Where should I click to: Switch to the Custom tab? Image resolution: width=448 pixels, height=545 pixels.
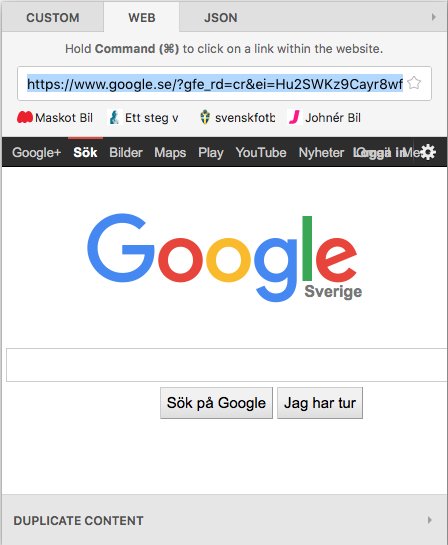pos(53,18)
